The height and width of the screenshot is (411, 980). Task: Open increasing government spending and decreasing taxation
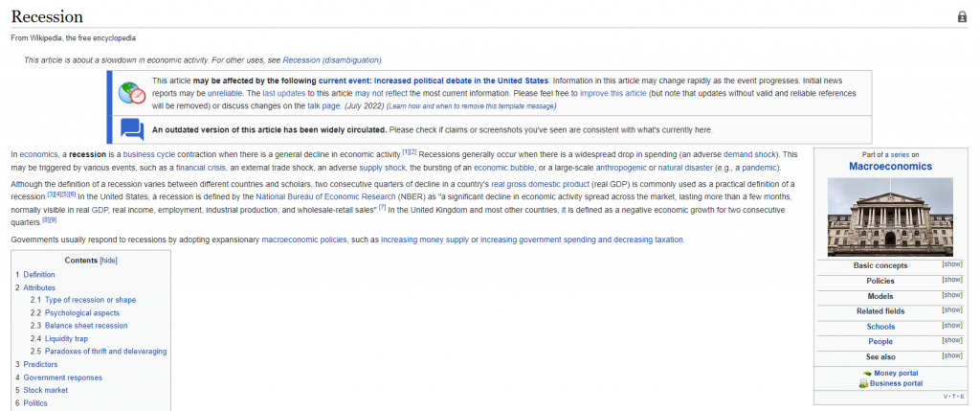(582, 240)
